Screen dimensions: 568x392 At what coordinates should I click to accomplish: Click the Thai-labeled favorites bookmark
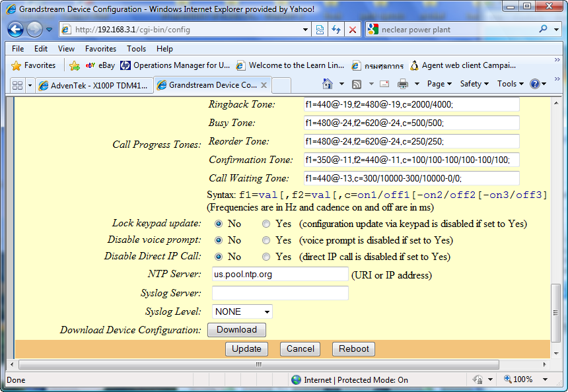[378, 65]
